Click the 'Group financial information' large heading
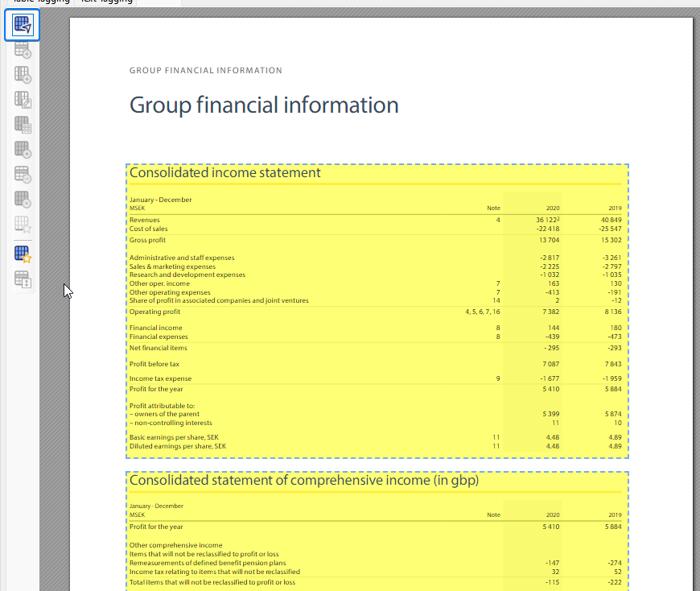This screenshot has height=591, width=700. point(264,105)
